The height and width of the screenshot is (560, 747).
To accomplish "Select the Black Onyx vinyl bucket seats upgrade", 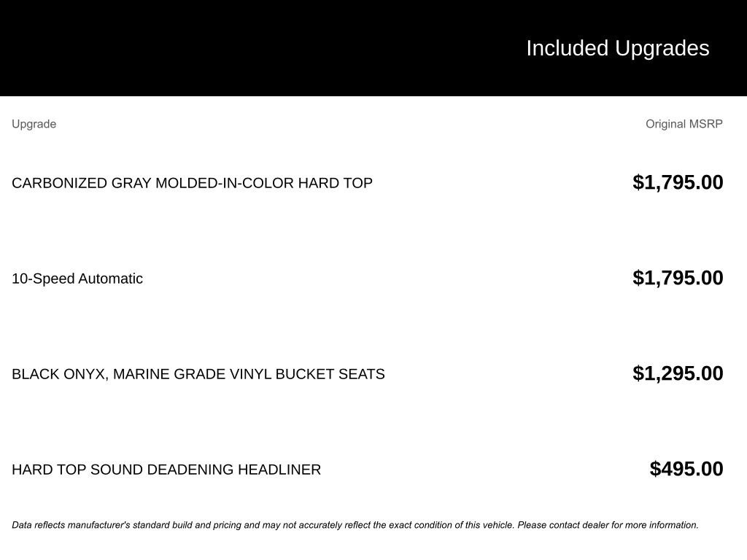I will tap(198, 374).
